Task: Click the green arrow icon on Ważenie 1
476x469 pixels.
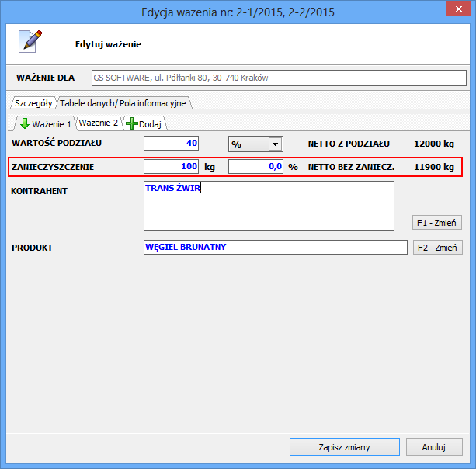Action: coord(24,123)
